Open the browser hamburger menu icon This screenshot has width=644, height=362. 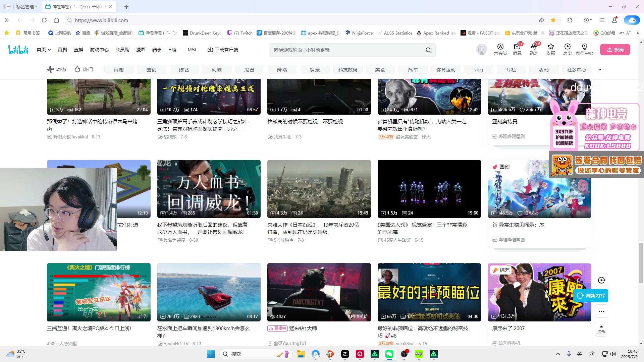[x=602, y=20]
